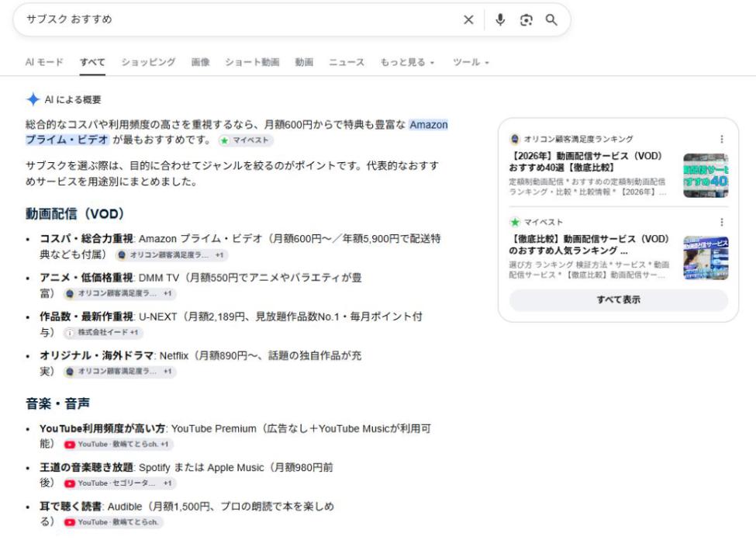Expand the もっと見る dropdown
The width and height of the screenshot is (756, 540).
[407, 62]
